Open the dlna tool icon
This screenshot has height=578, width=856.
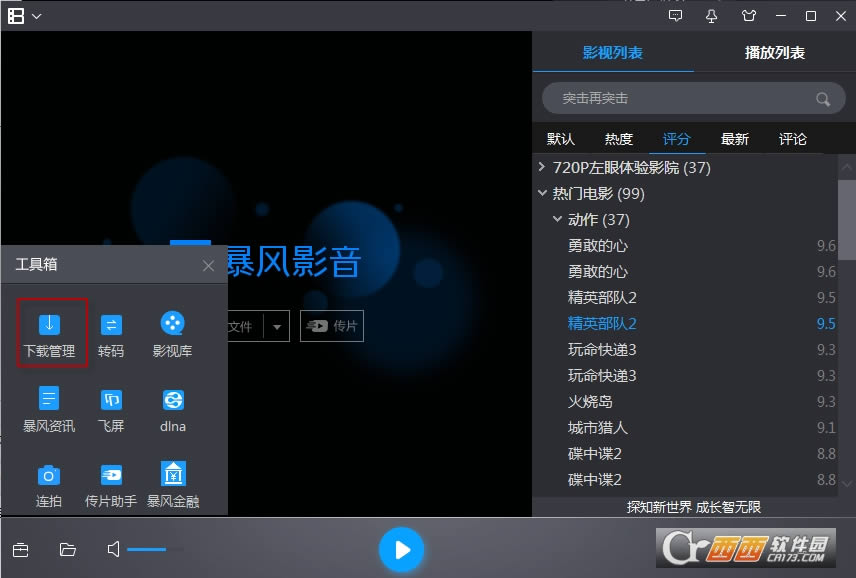click(x=173, y=410)
